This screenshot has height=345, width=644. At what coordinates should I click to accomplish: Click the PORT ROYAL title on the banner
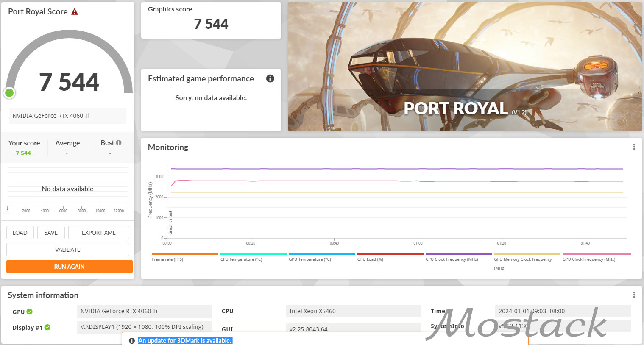coord(456,109)
